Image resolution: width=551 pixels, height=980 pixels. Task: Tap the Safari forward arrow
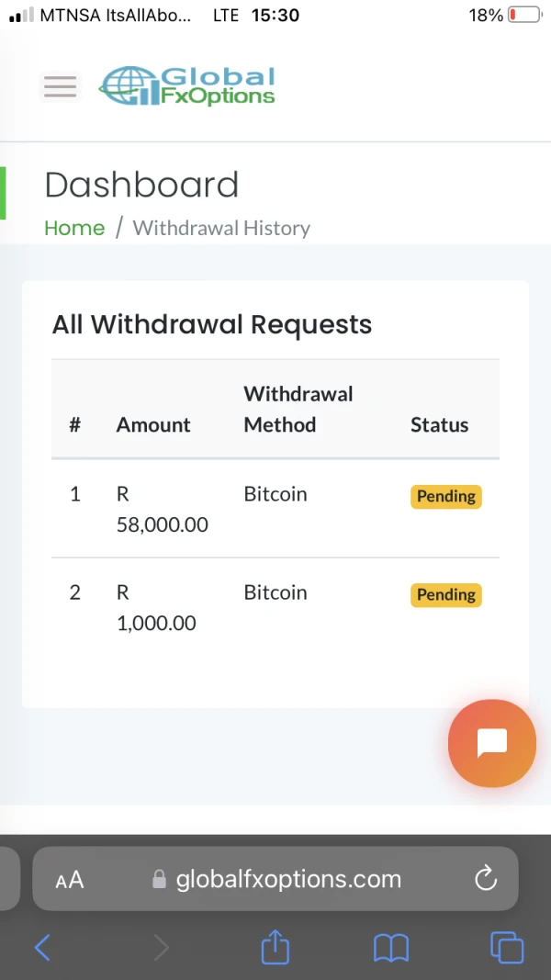(x=161, y=947)
